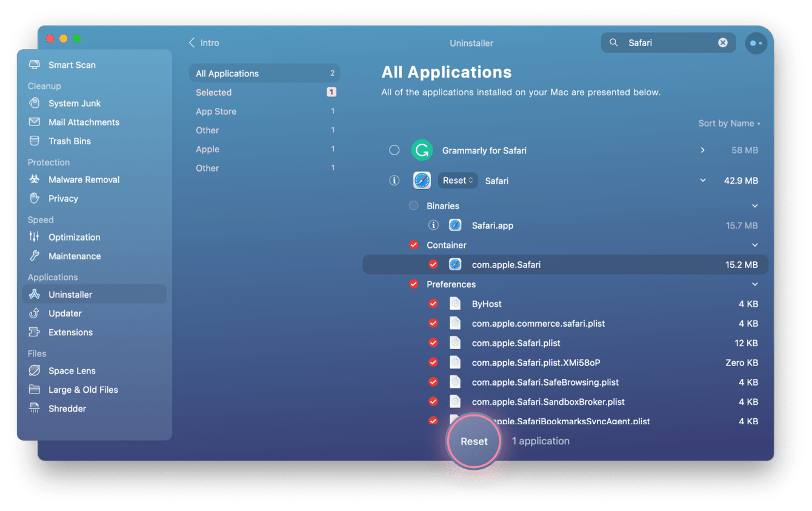The image size is (812, 511).
Task: Show the App Store applications category
Action: click(216, 112)
